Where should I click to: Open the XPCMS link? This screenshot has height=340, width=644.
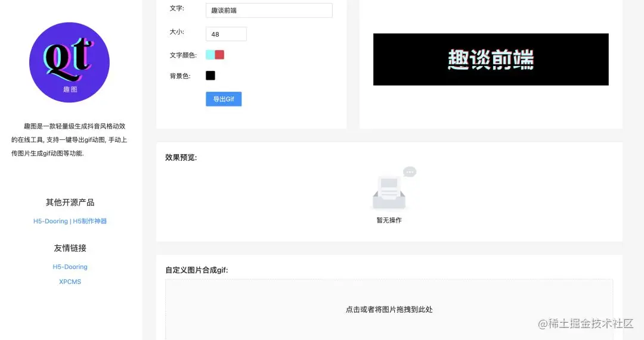[x=70, y=282]
